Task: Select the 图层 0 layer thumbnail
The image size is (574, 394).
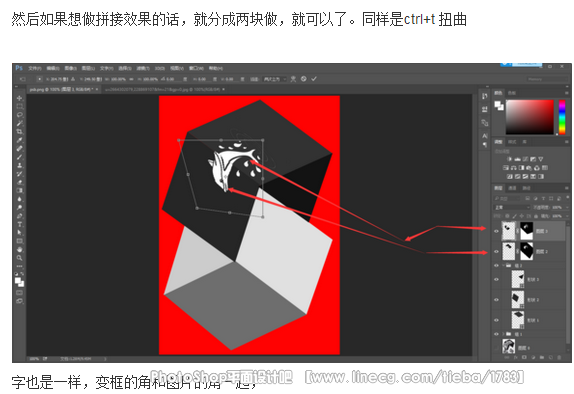Action: point(508,346)
